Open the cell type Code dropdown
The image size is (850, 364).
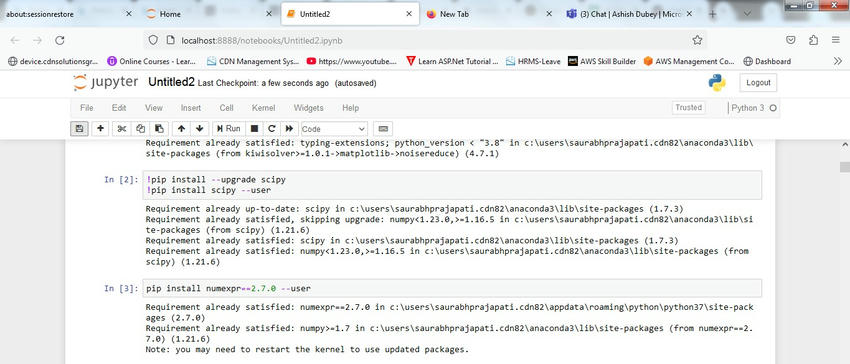333,129
